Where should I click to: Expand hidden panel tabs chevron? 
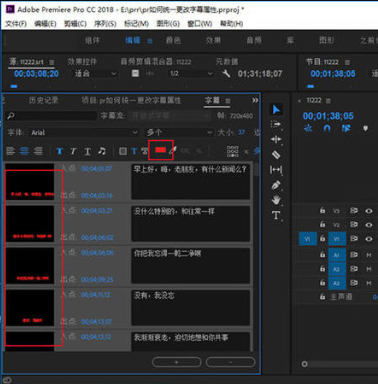(255, 100)
